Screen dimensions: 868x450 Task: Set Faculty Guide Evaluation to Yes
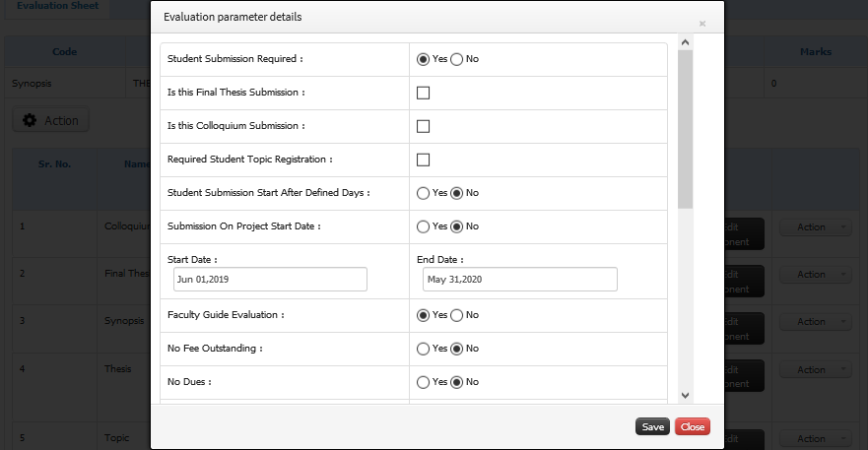[x=423, y=315]
